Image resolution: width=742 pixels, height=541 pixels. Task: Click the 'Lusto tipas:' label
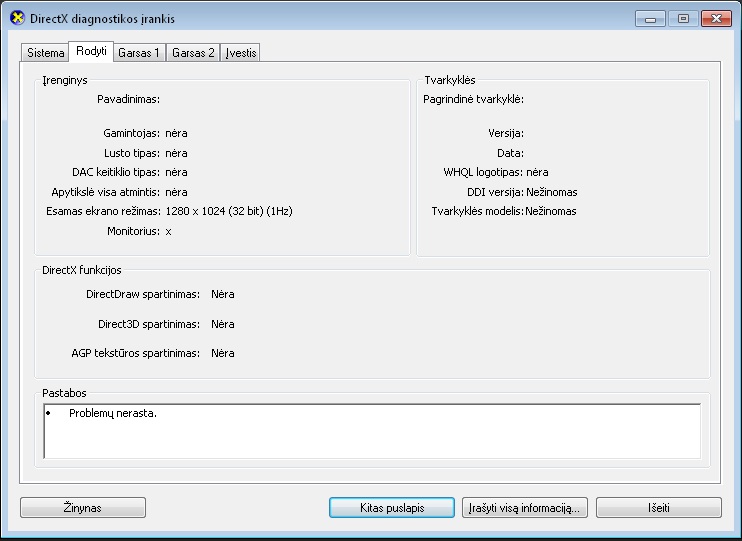pos(132,153)
